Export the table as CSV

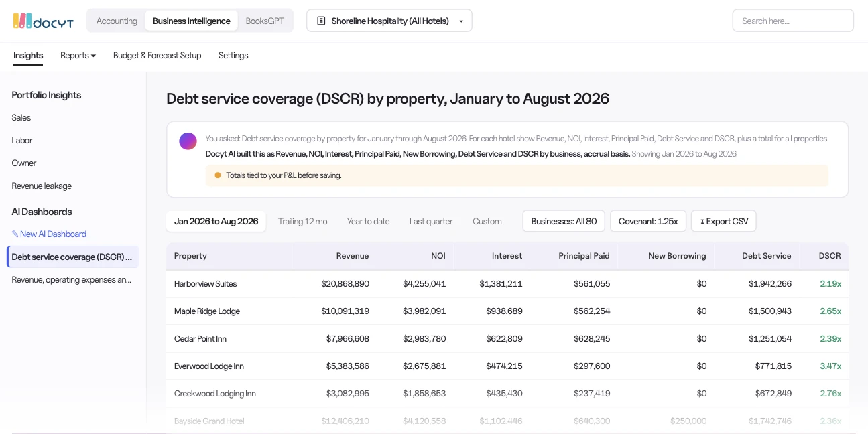click(x=724, y=221)
